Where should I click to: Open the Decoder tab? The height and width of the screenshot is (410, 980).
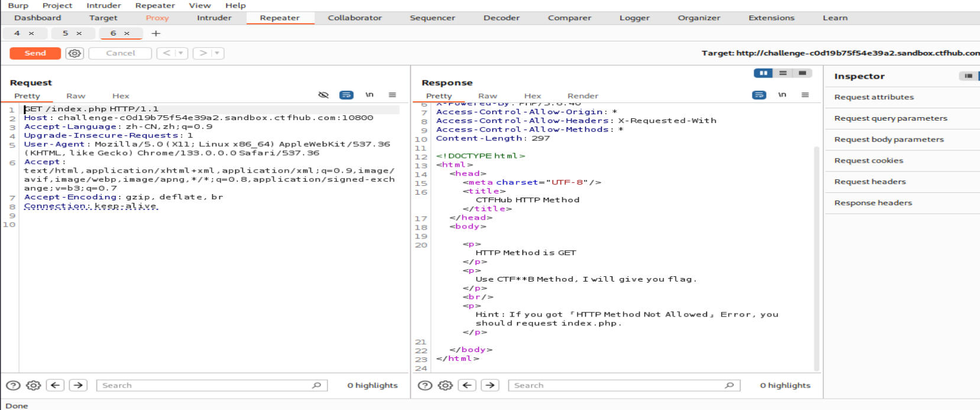501,18
